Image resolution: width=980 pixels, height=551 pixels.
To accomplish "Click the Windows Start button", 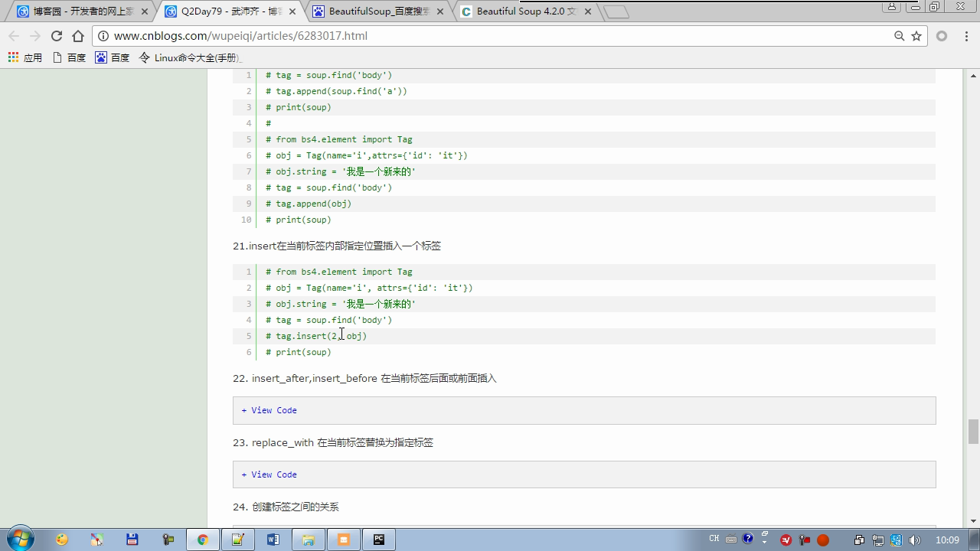I will click(20, 539).
